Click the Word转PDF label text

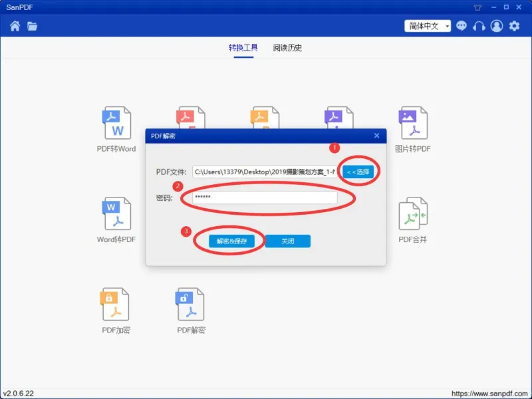[x=116, y=239]
